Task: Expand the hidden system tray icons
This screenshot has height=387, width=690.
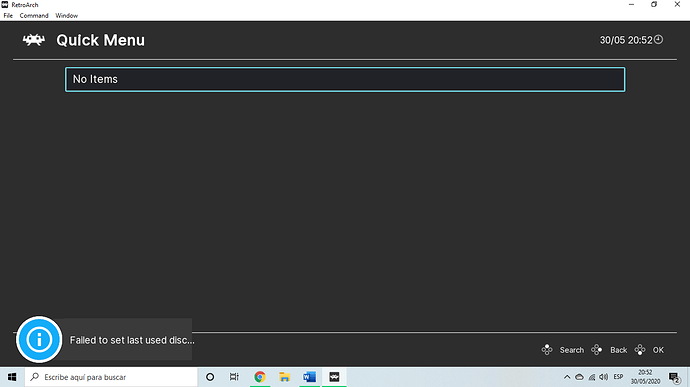Action: [x=567, y=377]
